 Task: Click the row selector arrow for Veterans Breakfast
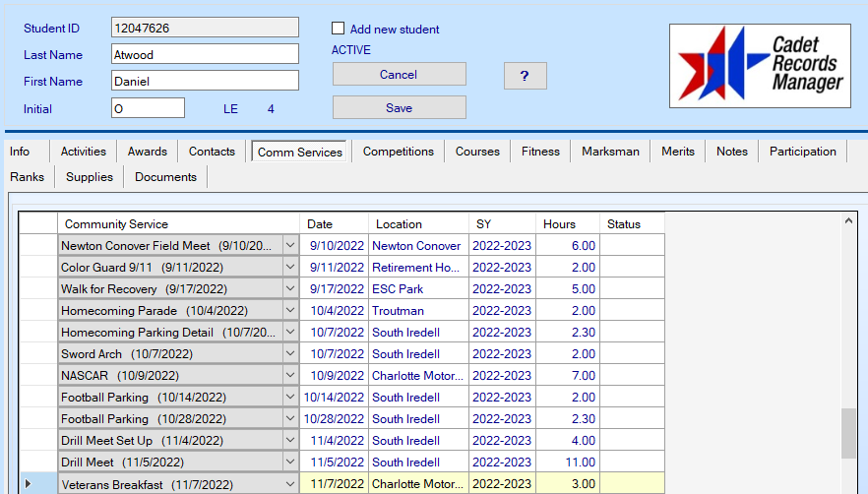(x=28, y=483)
